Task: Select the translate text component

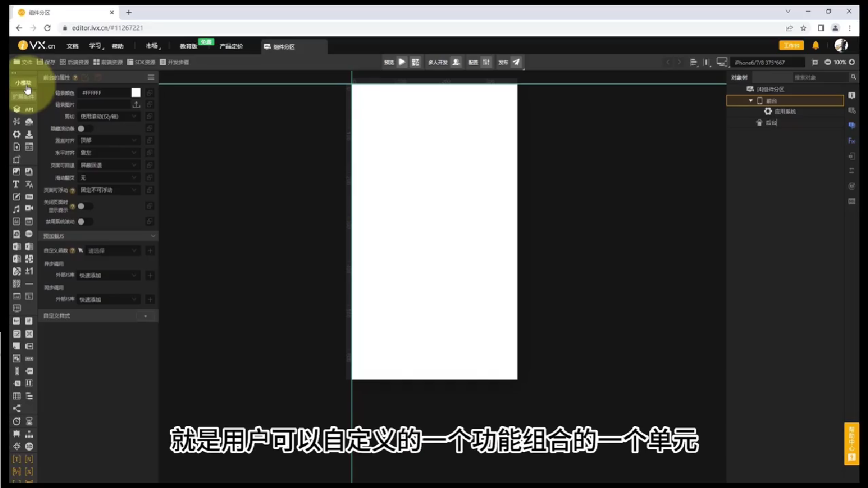Action: (x=29, y=184)
